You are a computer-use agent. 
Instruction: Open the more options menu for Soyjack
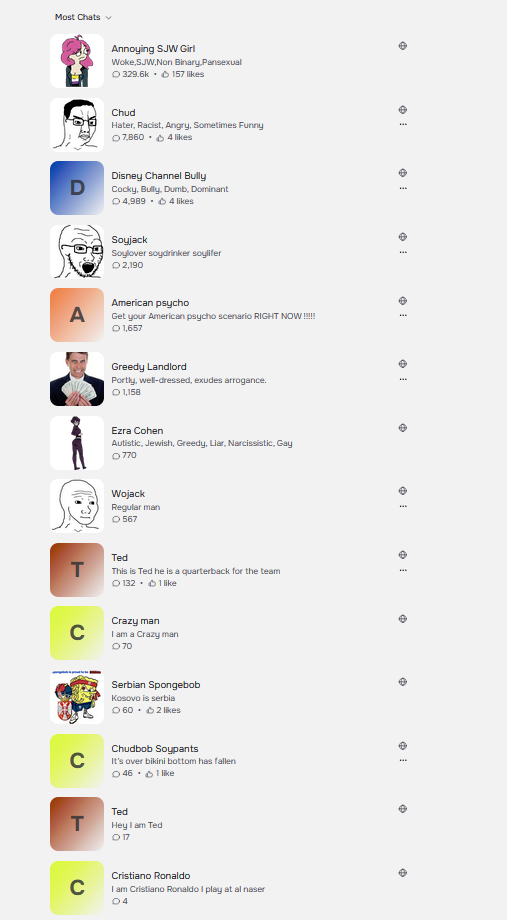coord(403,252)
